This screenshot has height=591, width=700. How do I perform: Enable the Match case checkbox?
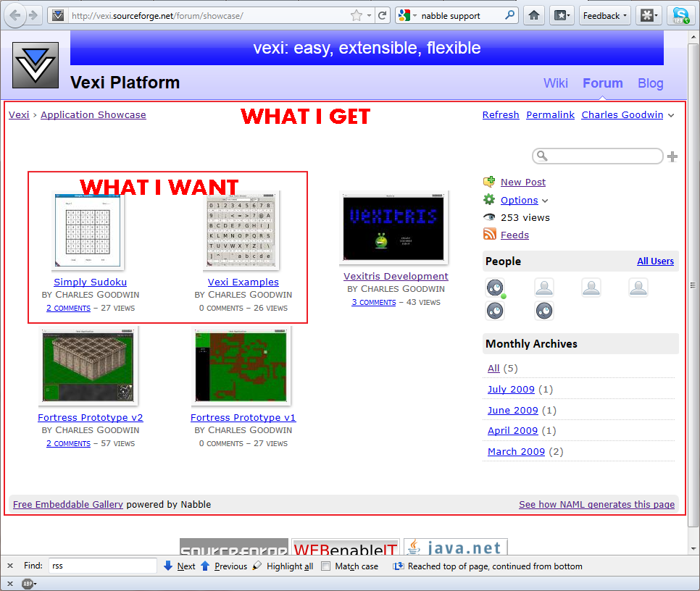point(326,566)
